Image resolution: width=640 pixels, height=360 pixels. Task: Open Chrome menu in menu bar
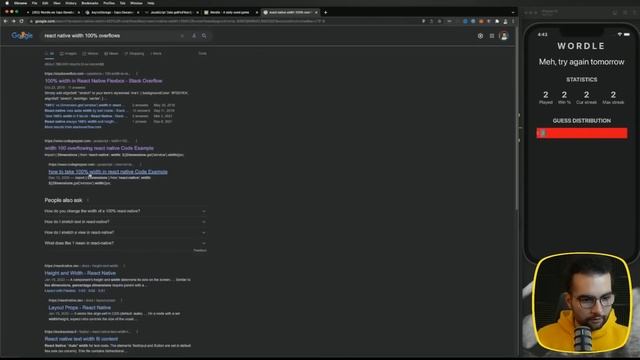pos(20,3)
